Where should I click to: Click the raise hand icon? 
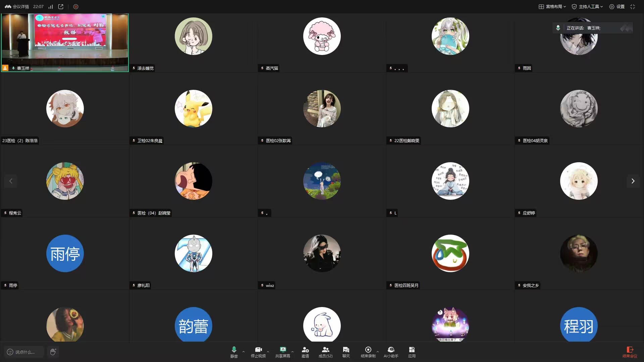[53, 352]
